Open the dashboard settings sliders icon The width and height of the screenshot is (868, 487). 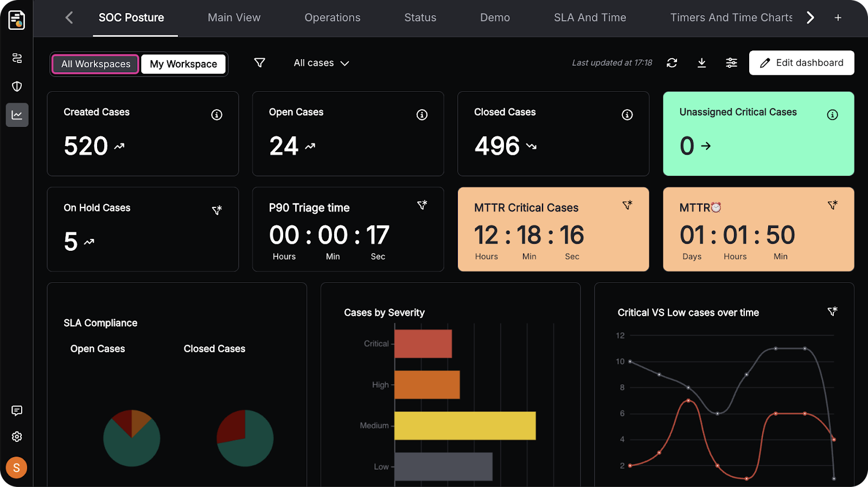731,63
